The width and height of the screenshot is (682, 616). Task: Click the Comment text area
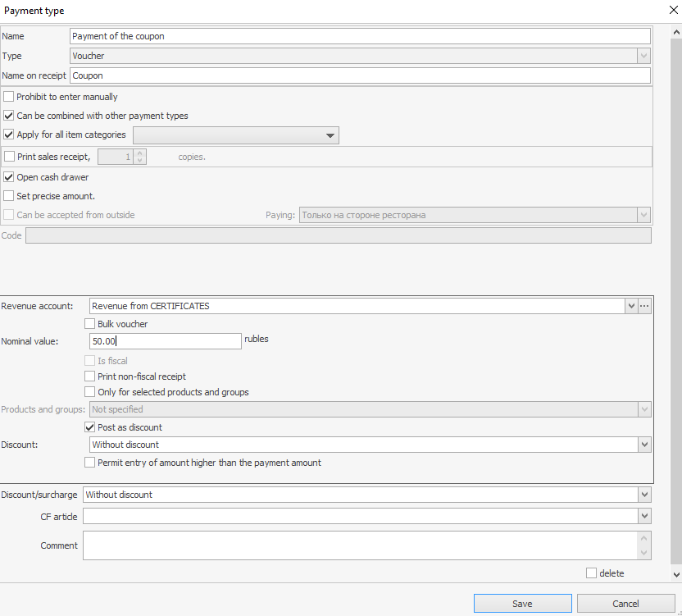[x=359, y=545]
